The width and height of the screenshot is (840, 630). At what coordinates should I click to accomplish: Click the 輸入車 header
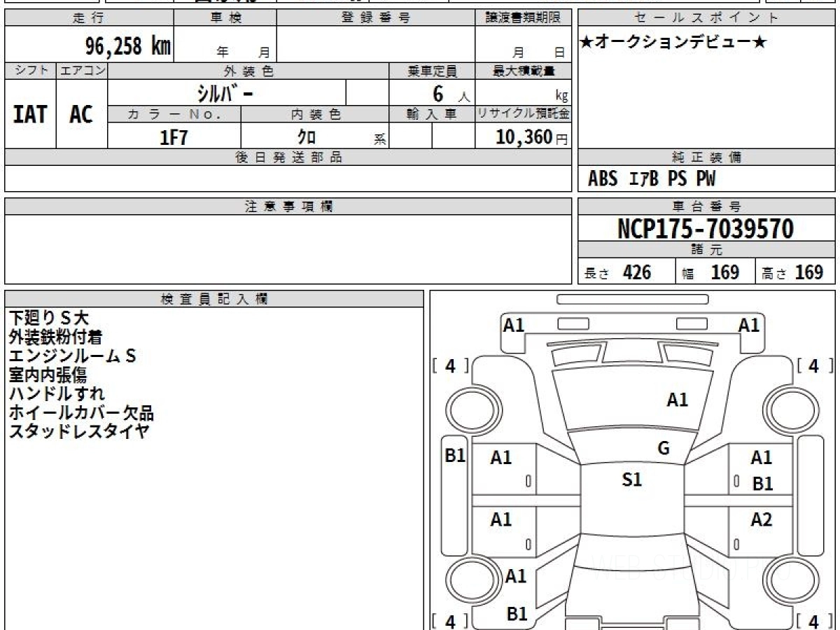point(432,114)
